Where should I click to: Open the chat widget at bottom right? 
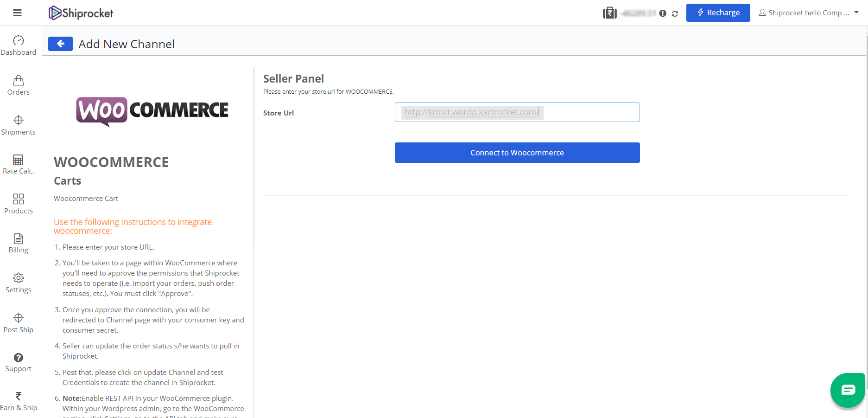tap(848, 390)
